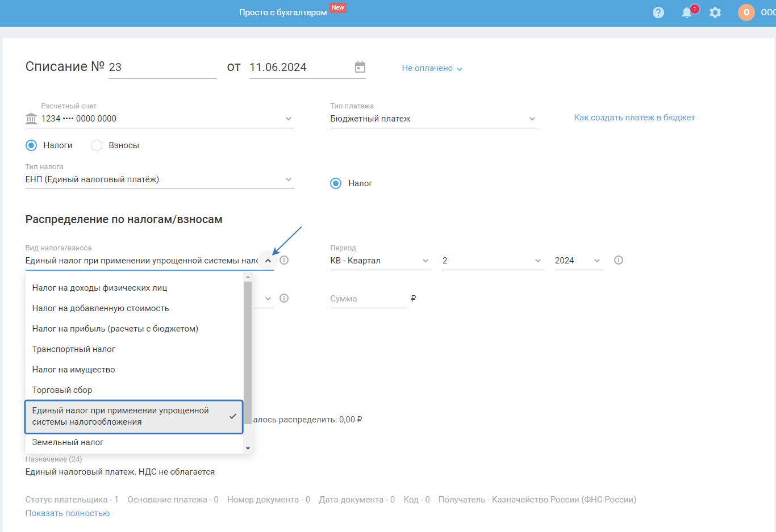The width and height of the screenshot is (776, 532).
Task: Click info icon beside tax type field
Action: pyautogui.click(x=284, y=260)
